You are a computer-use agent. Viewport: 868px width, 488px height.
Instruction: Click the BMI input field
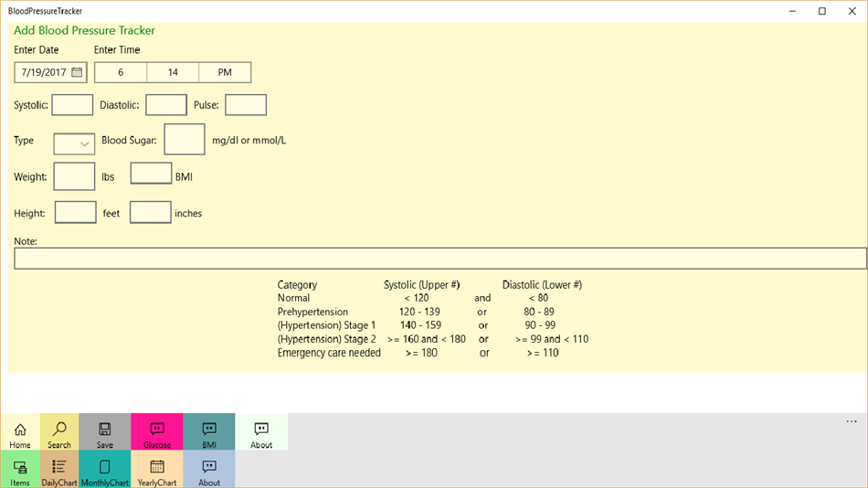click(151, 174)
